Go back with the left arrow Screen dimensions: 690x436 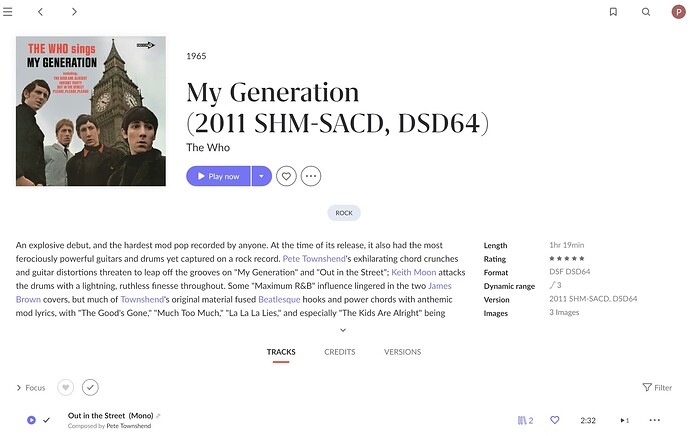tap(40, 12)
